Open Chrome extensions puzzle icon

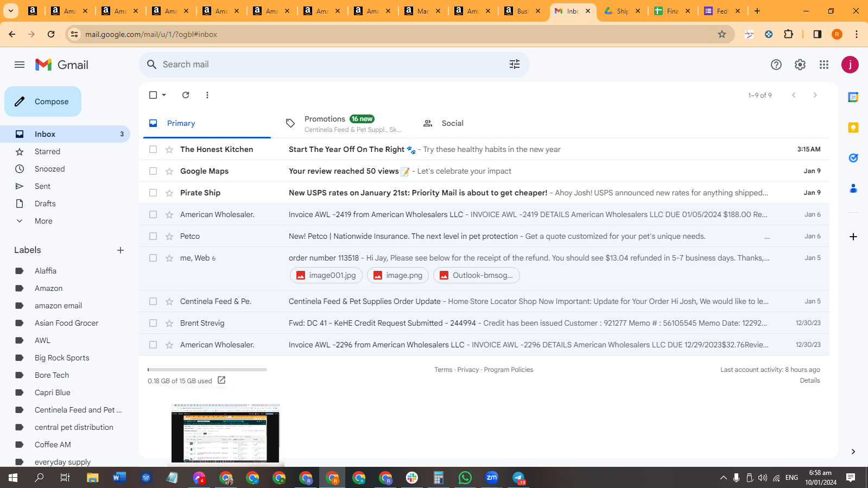(789, 34)
